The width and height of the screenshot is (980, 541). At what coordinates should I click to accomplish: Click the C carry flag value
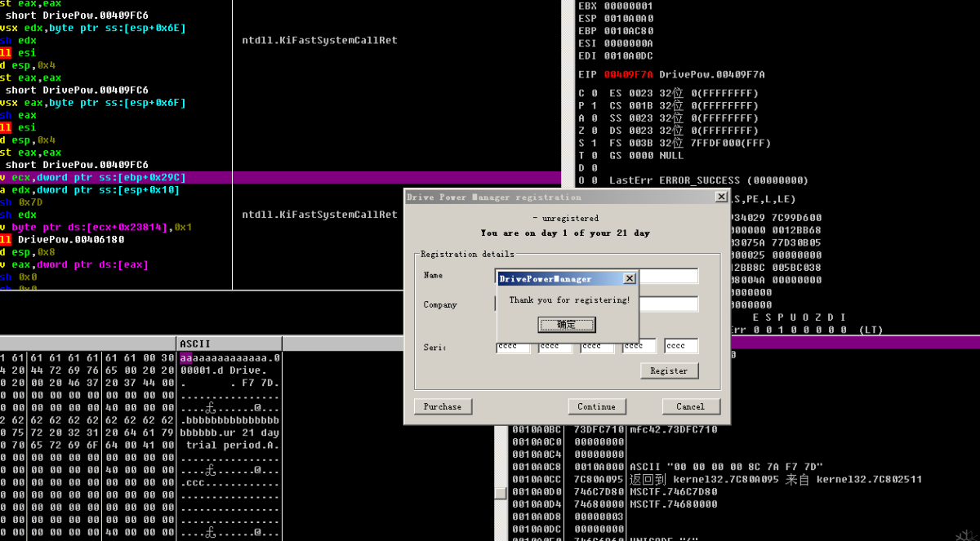click(594, 93)
